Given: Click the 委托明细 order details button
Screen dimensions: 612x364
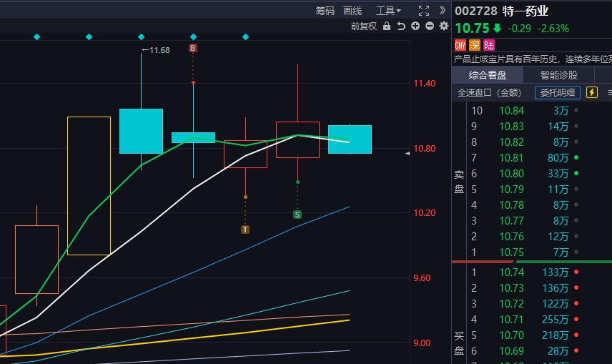Looking at the screenshot, I should [558, 92].
